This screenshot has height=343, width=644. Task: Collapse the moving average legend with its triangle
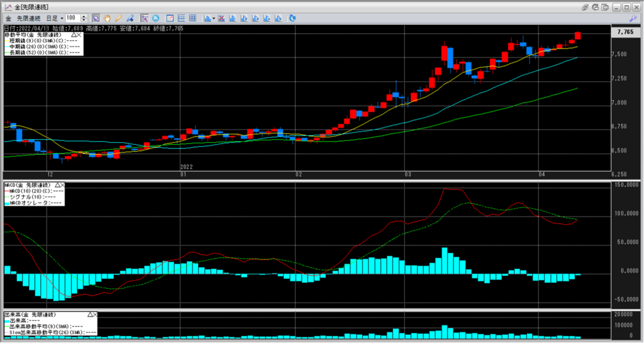pos(74,33)
